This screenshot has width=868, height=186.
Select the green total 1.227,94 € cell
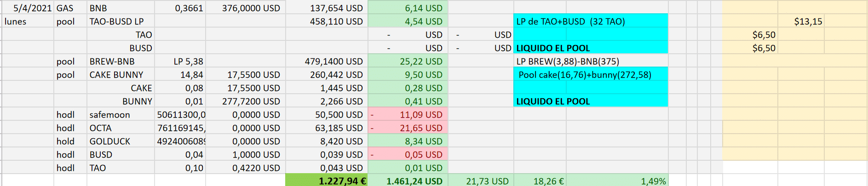click(x=327, y=180)
